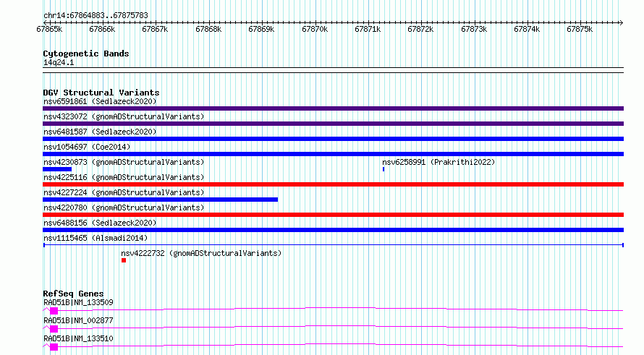Click the 67866k ruler tick label
Screen dimensions: 644x355
point(102,29)
